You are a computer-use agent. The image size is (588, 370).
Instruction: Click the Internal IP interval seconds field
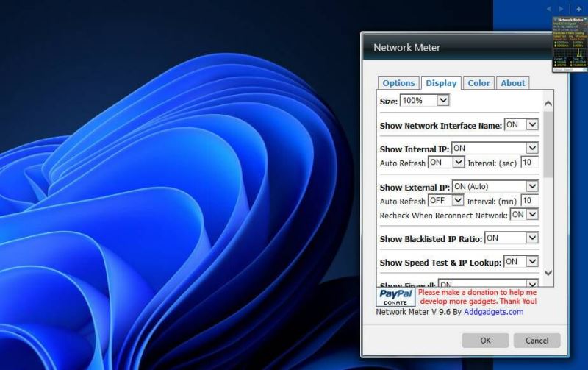pos(529,162)
